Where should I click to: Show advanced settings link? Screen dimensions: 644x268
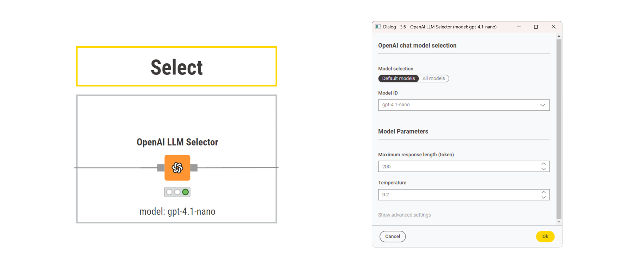(x=404, y=215)
